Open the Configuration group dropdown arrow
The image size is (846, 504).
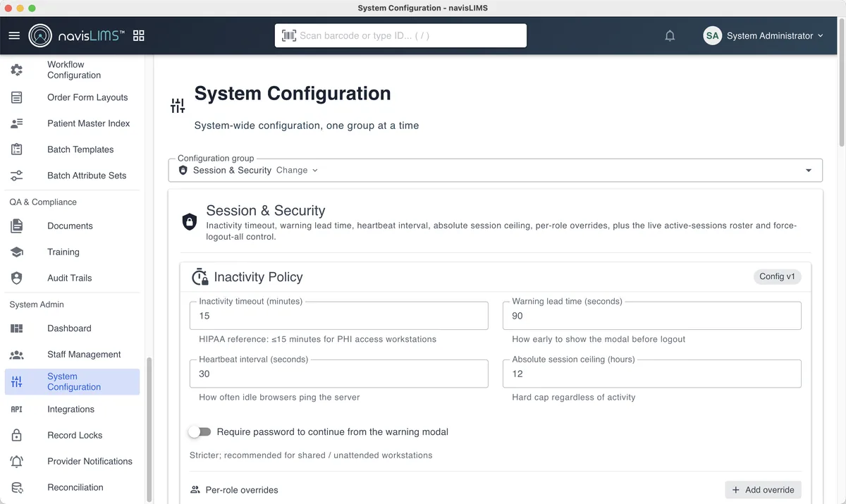(808, 171)
